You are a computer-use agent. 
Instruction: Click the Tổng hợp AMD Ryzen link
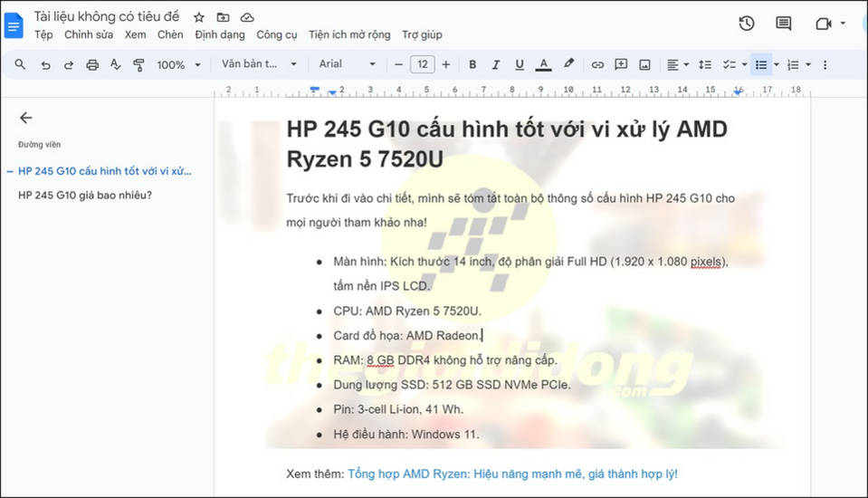[512, 474]
